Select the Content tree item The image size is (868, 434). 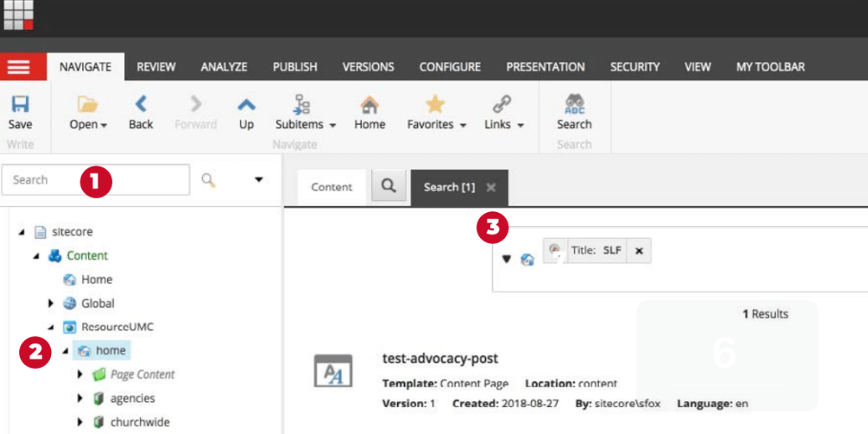[87, 256]
